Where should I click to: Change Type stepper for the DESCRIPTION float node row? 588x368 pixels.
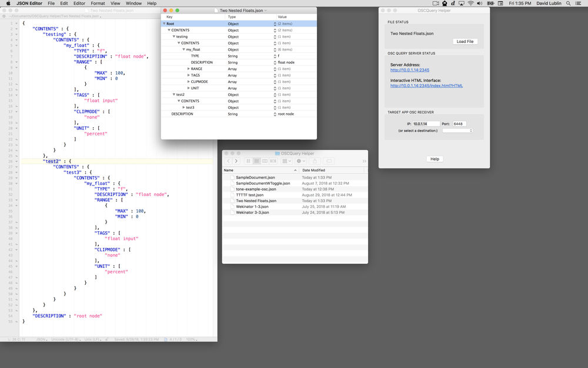coord(275,62)
